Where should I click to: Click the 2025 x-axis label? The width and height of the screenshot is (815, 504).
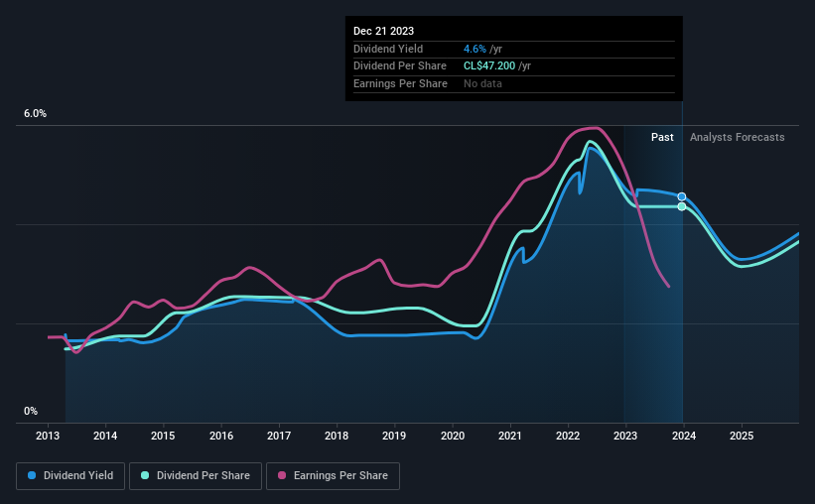tap(742, 436)
